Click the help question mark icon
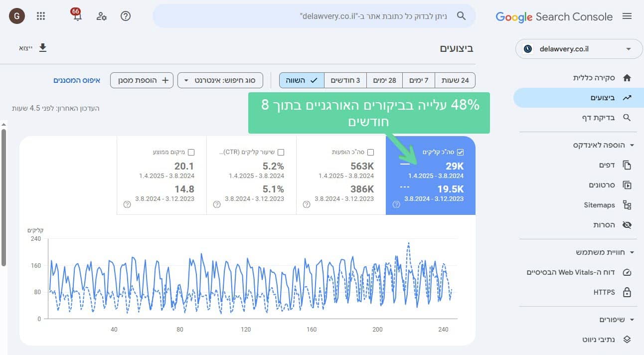 pos(126,16)
